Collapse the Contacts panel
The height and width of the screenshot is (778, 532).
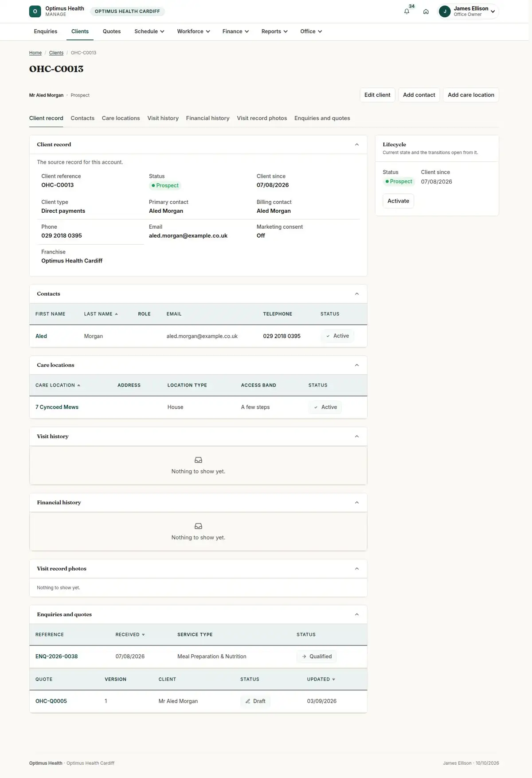tap(357, 294)
